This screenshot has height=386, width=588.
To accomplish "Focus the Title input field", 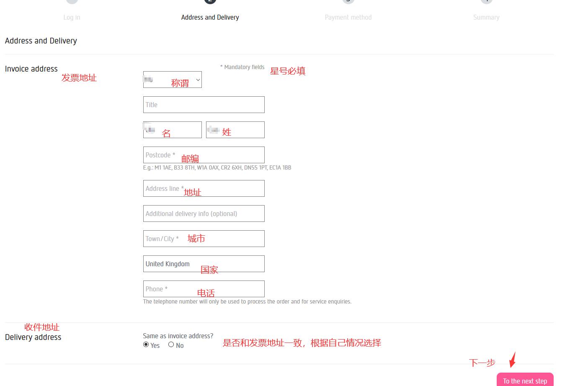I will click(x=204, y=105).
